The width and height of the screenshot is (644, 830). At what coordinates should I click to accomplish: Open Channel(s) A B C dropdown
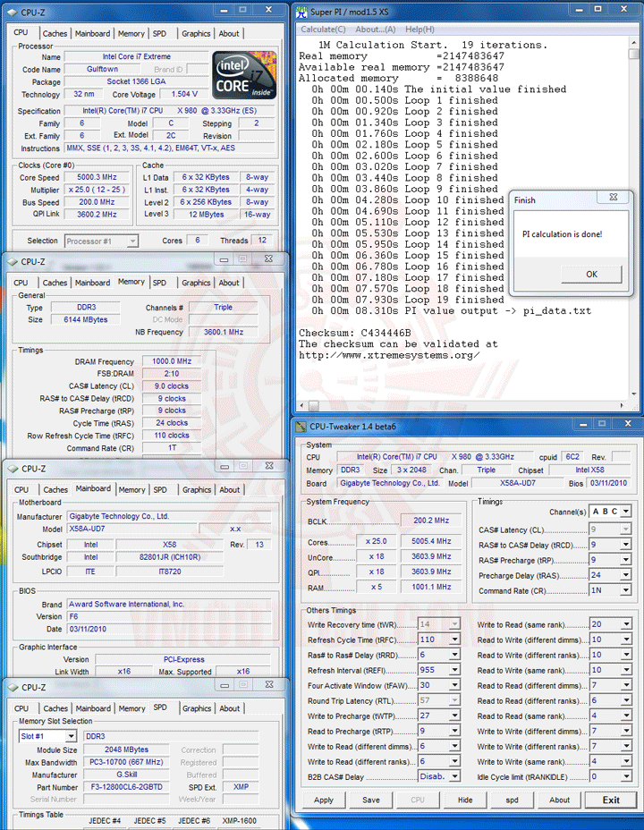[x=626, y=512]
